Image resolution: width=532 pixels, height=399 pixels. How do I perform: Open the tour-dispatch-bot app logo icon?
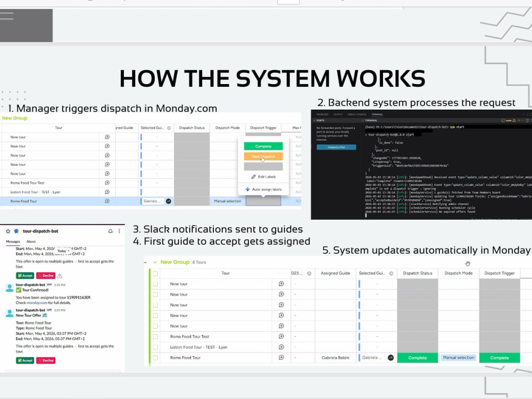[x=16, y=231]
